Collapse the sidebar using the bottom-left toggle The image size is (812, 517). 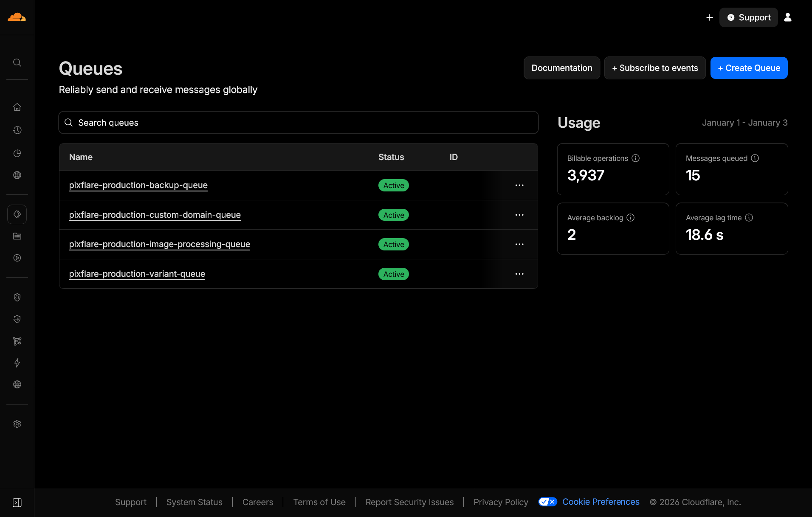tap(17, 502)
